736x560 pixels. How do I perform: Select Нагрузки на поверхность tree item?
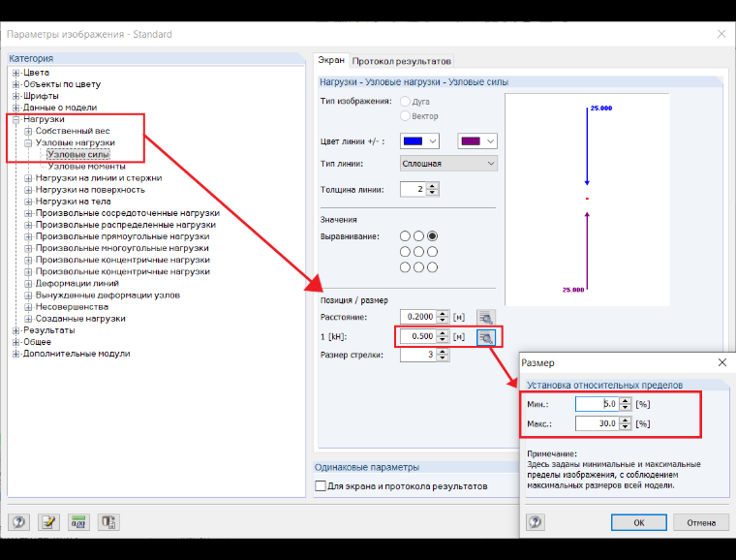[90, 190]
